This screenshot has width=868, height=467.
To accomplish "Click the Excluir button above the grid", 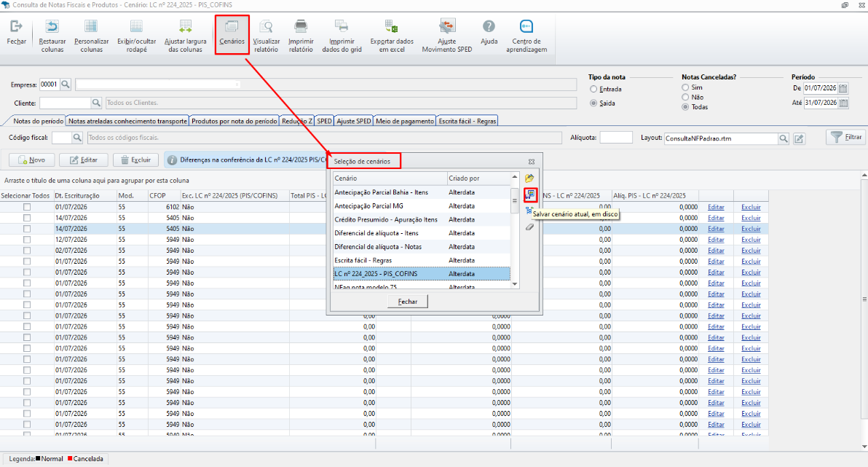I will [135, 160].
